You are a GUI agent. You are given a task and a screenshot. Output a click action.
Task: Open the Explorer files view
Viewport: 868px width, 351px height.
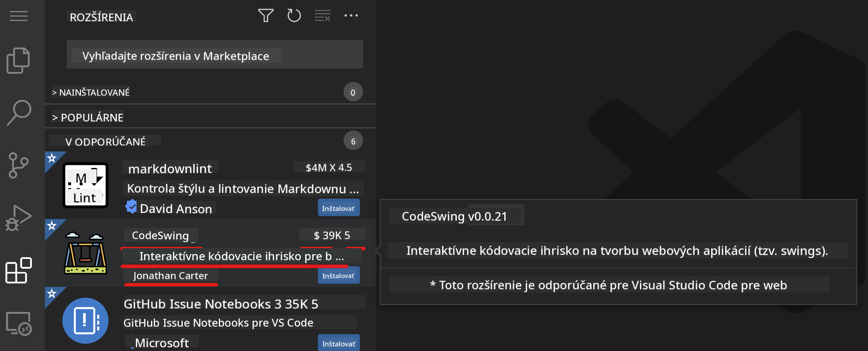(x=19, y=61)
